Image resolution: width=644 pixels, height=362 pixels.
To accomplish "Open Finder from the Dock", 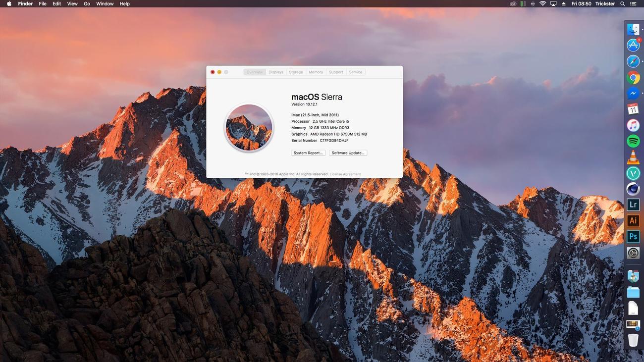I will point(633,29).
